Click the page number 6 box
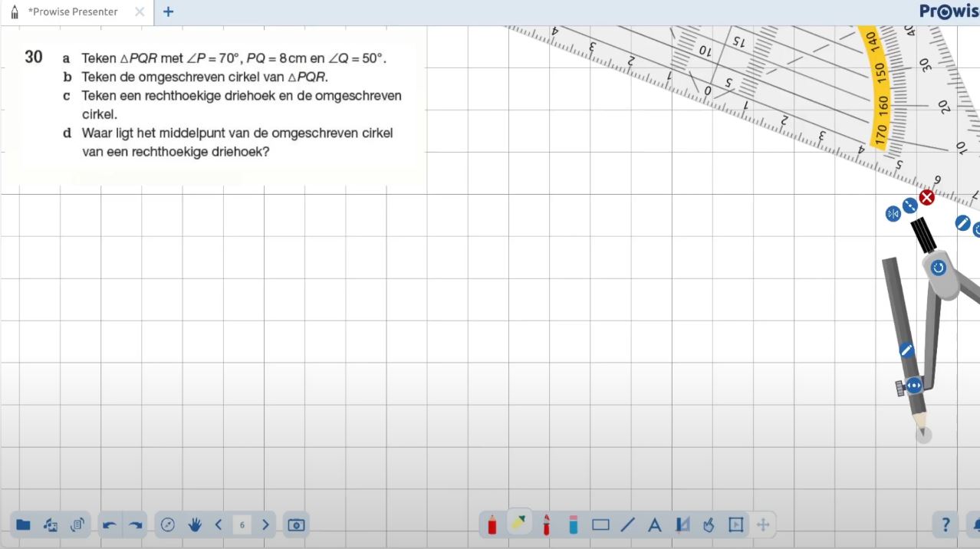 coord(242,525)
